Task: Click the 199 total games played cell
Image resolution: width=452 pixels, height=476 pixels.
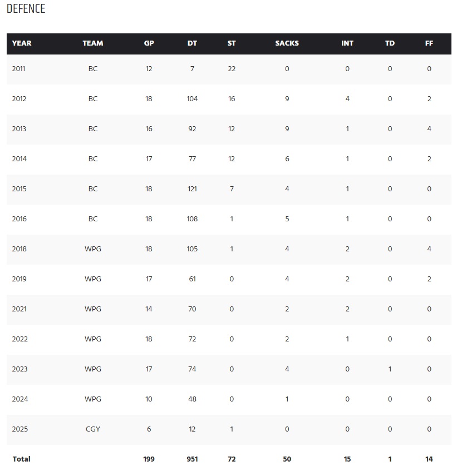Action: [149, 459]
